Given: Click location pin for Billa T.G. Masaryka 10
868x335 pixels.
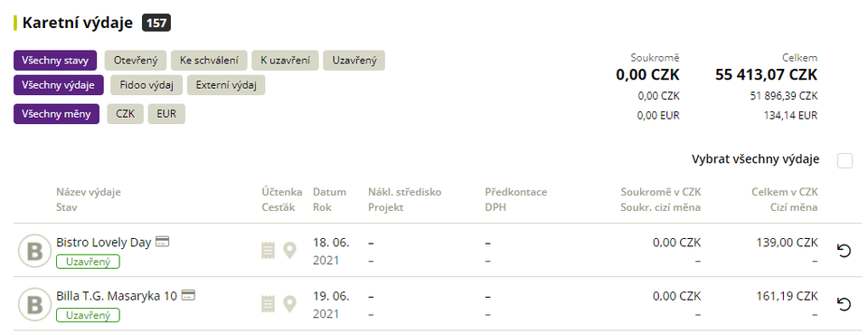Looking at the screenshot, I should [x=289, y=304].
